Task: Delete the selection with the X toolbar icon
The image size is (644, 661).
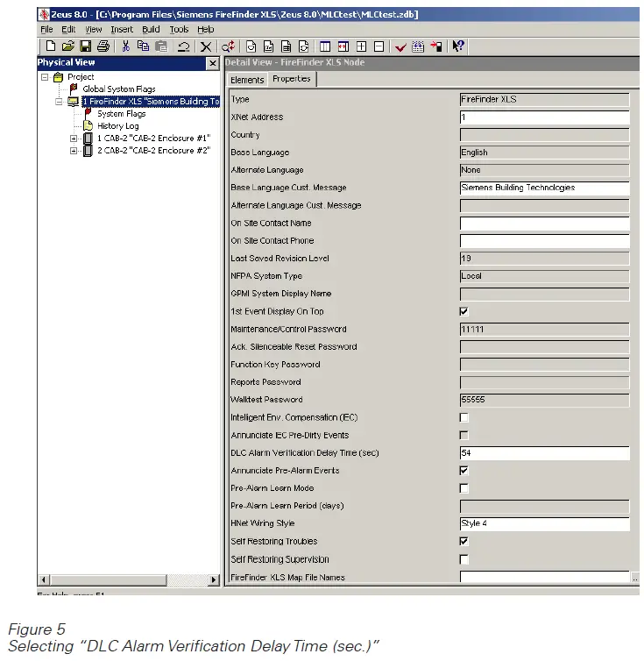Action: pos(206,46)
